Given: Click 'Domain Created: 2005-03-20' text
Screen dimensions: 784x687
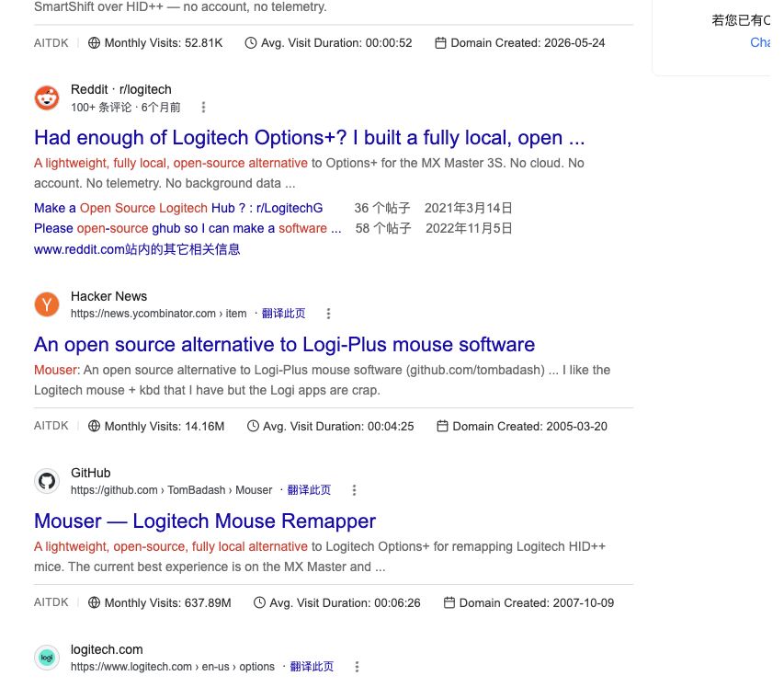Looking at the screenshot, I should click(x=530, y=427).
